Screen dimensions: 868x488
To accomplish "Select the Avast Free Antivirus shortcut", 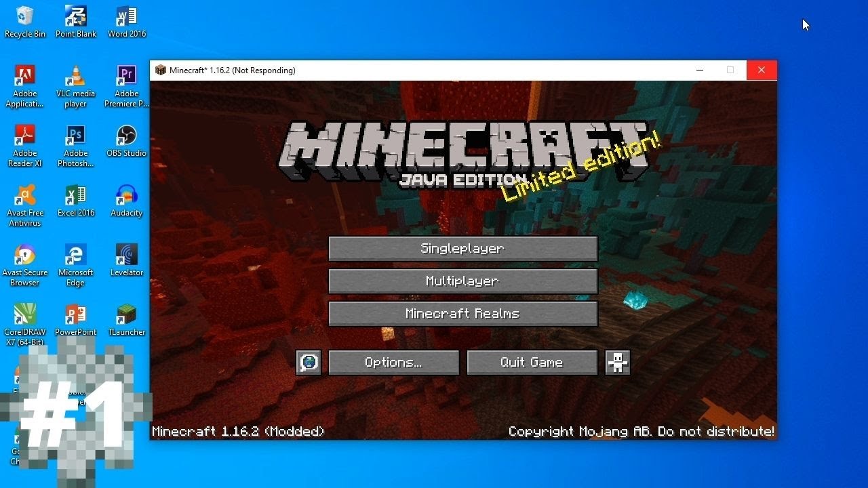I will (25, 206).
